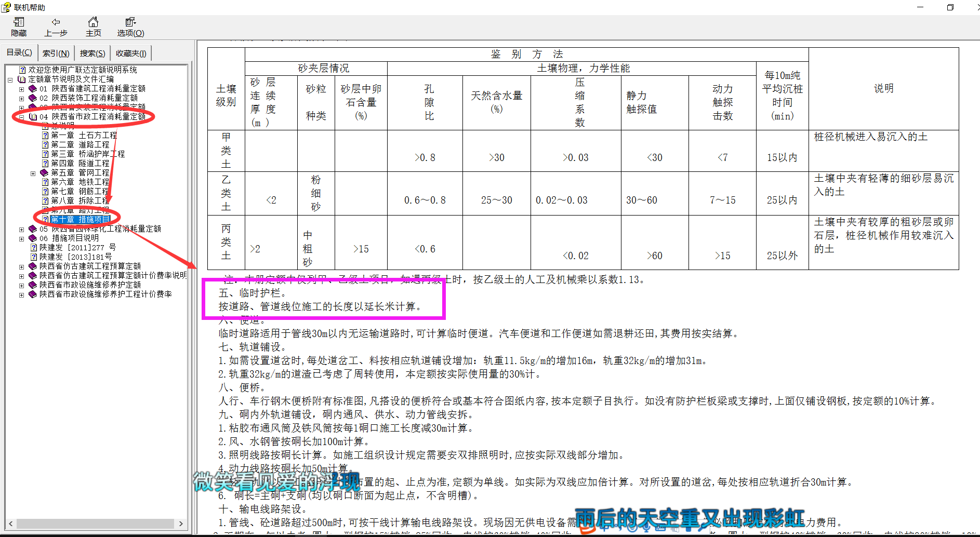Click page icon of 第六章 地铁工程
The image size is (980, 537).
[x=45, y=182]
